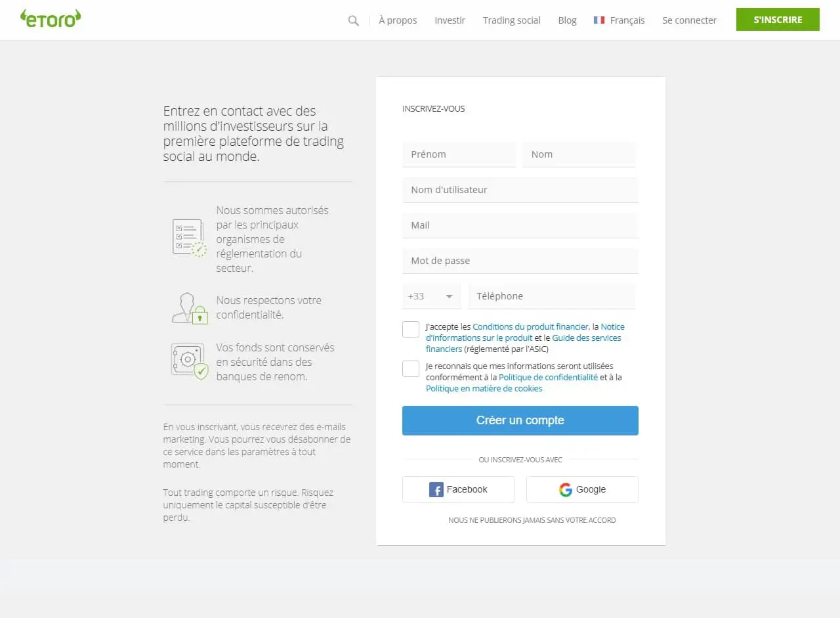The width and height of the screenshot is (840, 618).
Task: Click the French flag icon
Action: coord(598,20)
